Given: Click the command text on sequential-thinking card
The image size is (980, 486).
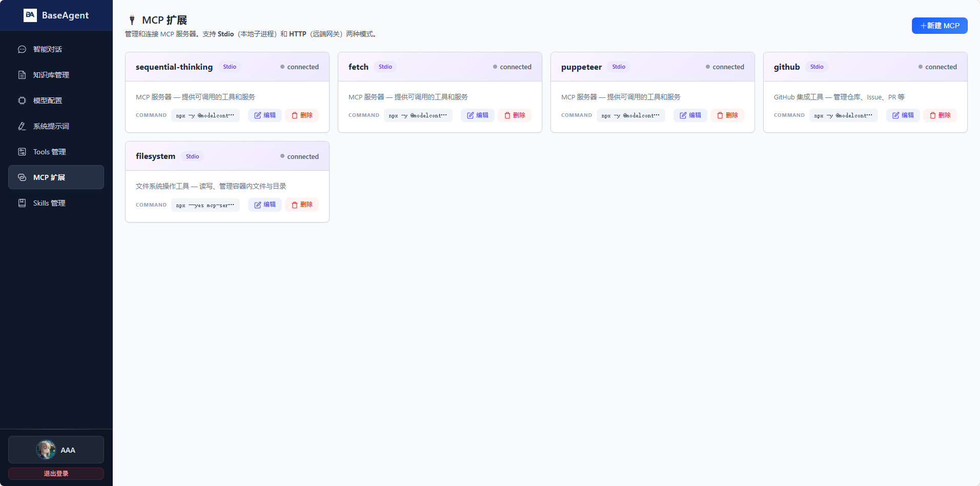Looking at the screenshot, I should point(205,115).
